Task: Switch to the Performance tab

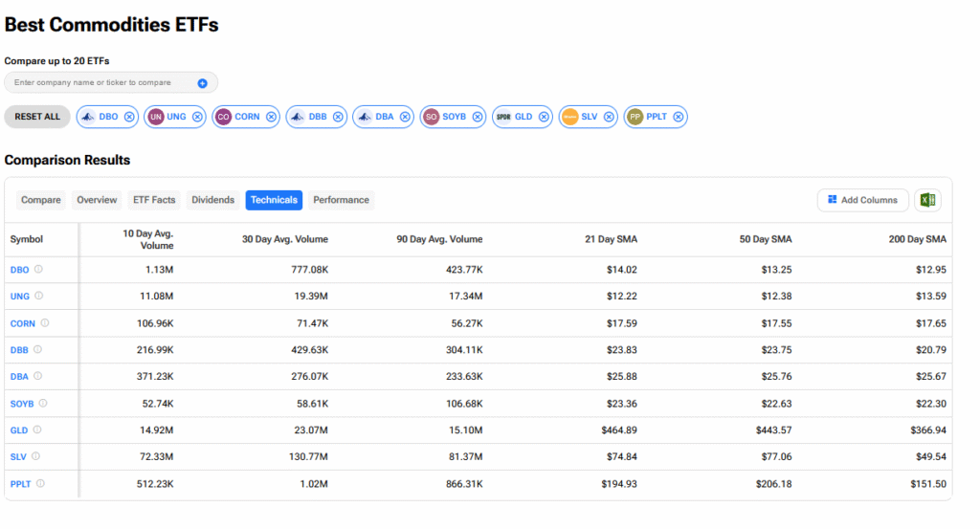Action: point(342,200)
